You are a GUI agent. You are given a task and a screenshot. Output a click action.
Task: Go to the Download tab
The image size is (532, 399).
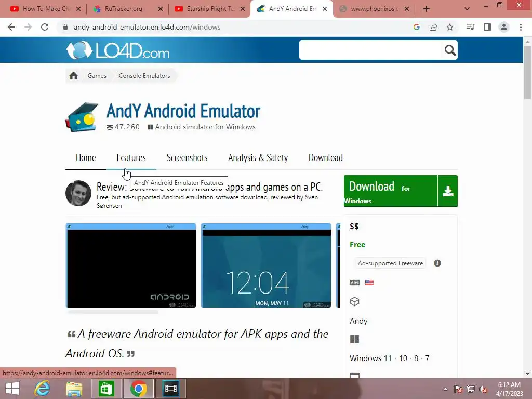(326, 158)
